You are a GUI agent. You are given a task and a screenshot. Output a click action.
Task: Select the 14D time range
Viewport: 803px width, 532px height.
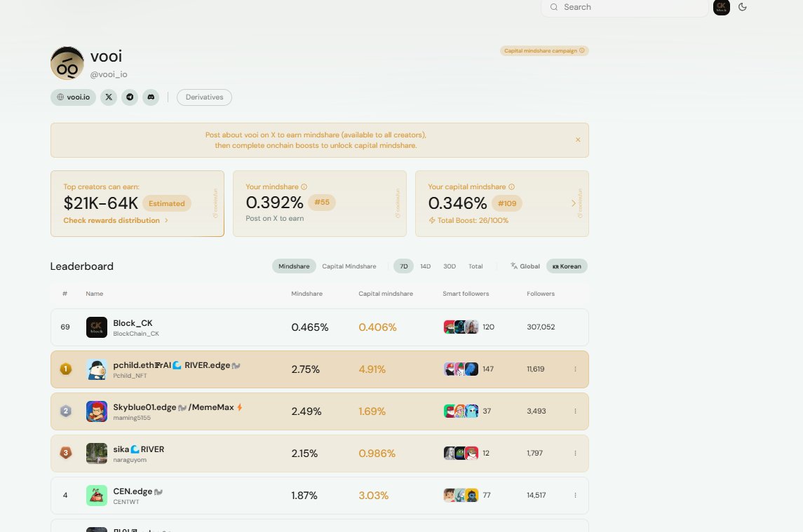click(426, 266)
